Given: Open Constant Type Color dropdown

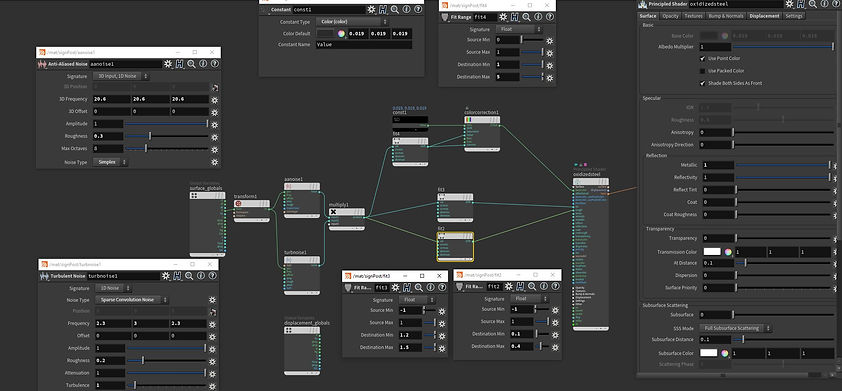Looking at the screenshot, I should click(x=352, y=22).
